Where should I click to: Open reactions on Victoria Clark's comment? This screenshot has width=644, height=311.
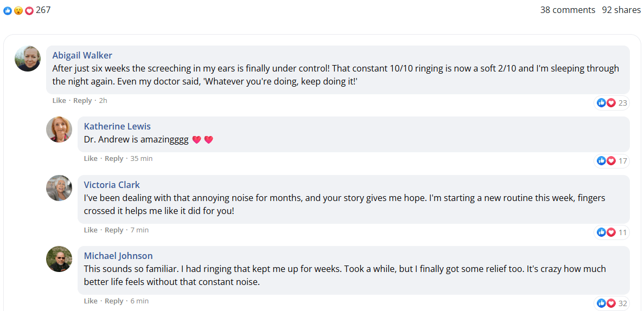click(x=612, y=232)
